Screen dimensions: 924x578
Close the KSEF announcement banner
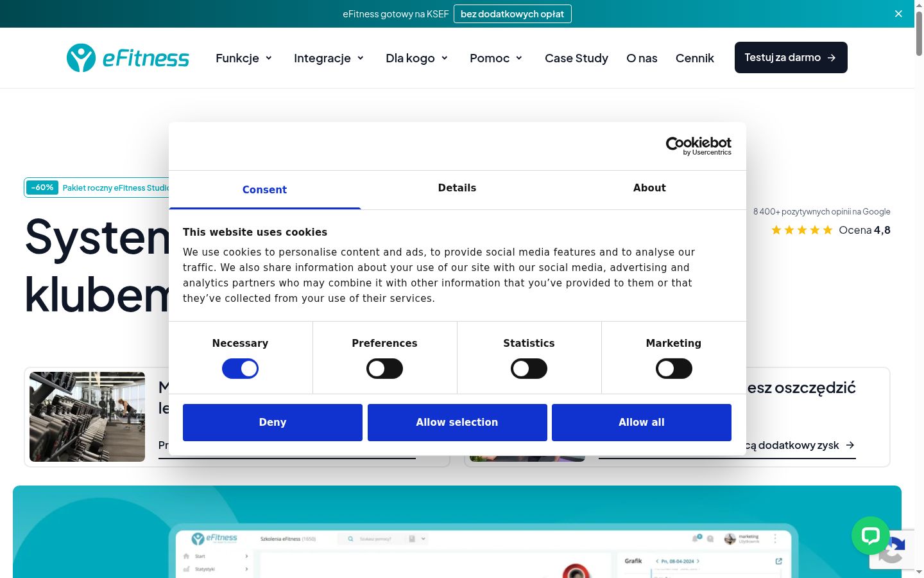[898, 13]
